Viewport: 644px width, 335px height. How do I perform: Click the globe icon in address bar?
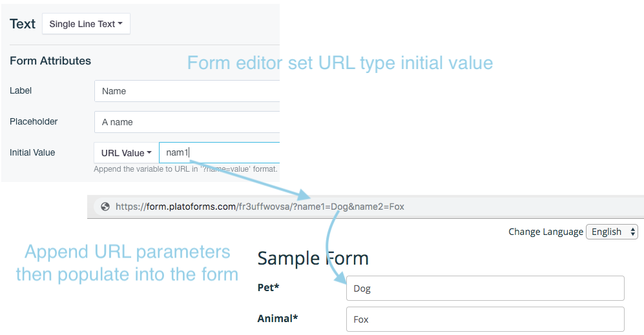tap(103, 207)
